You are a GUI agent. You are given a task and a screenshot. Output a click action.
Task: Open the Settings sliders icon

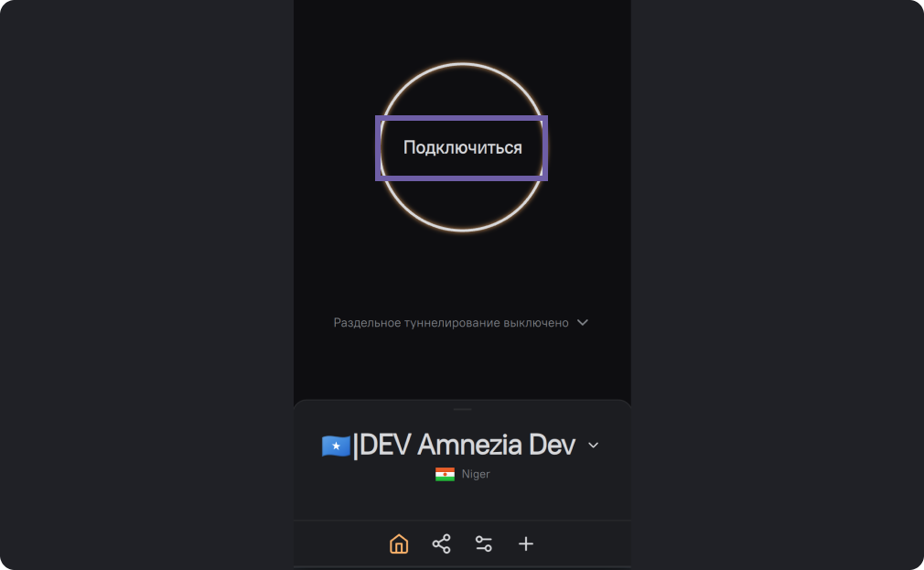484,543
